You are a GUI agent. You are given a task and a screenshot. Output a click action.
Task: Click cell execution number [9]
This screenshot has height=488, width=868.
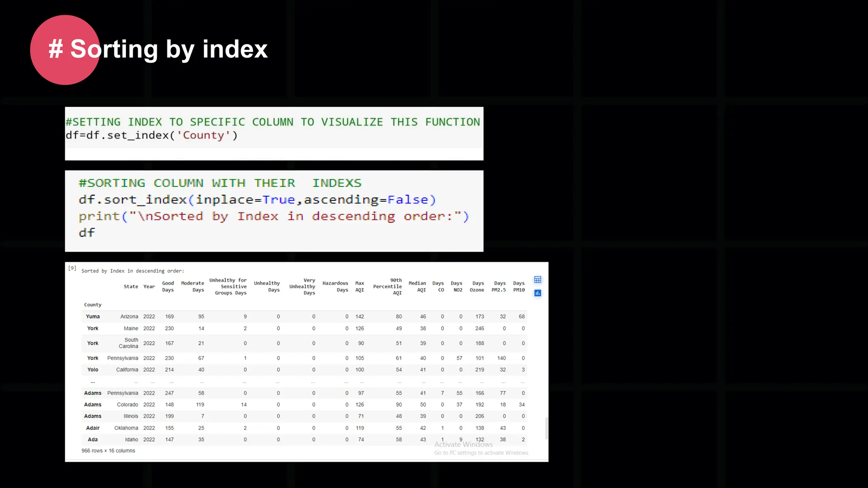pyautogui.click(x=72, y=268)
